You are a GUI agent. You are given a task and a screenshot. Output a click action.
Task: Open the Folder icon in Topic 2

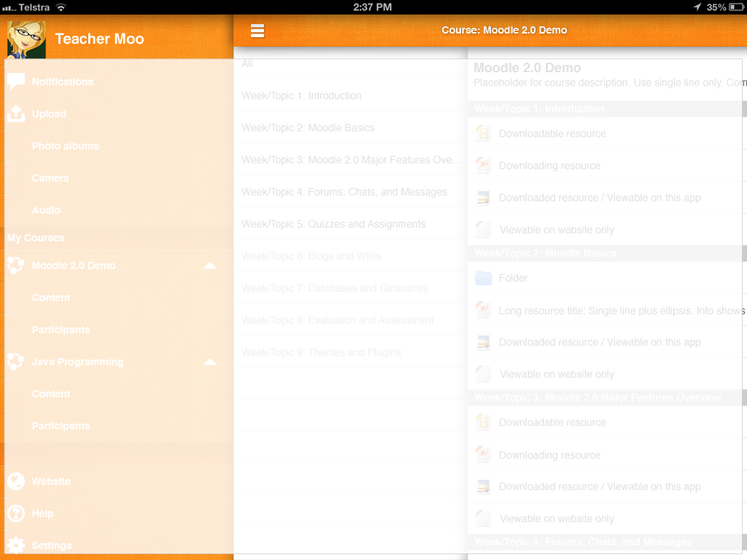click(483, 278)
